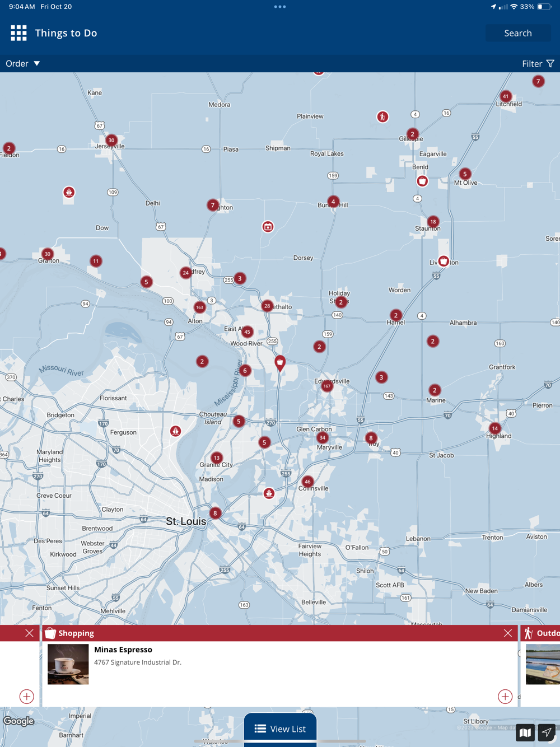560x747 pixels.
Task: Select calendar event marker near Dorsey
Action: click(268, 227)
